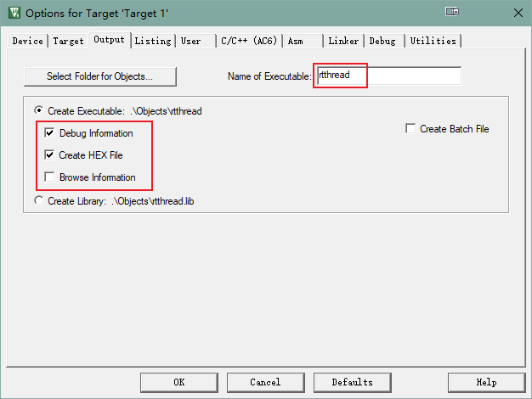The height and width of the screenshot is (399, 532).
Task: Switch to the Debug tab
Action: (382, 41)
